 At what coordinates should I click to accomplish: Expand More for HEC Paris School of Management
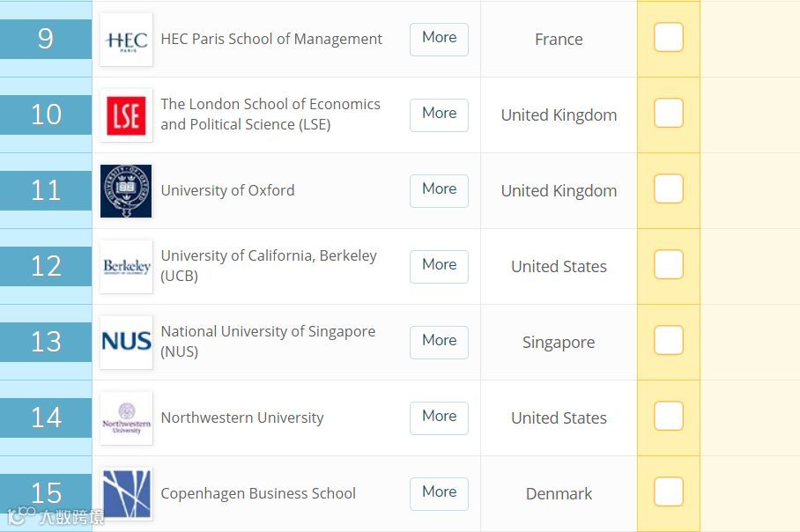click(439, 40)
